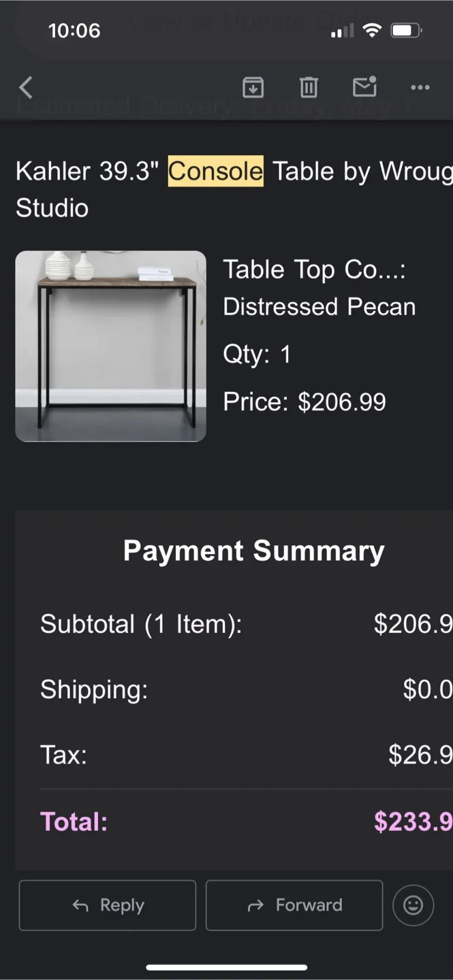Tap the battery icon in the status bar
Screen dimensions: 453x980
[405, 30]
